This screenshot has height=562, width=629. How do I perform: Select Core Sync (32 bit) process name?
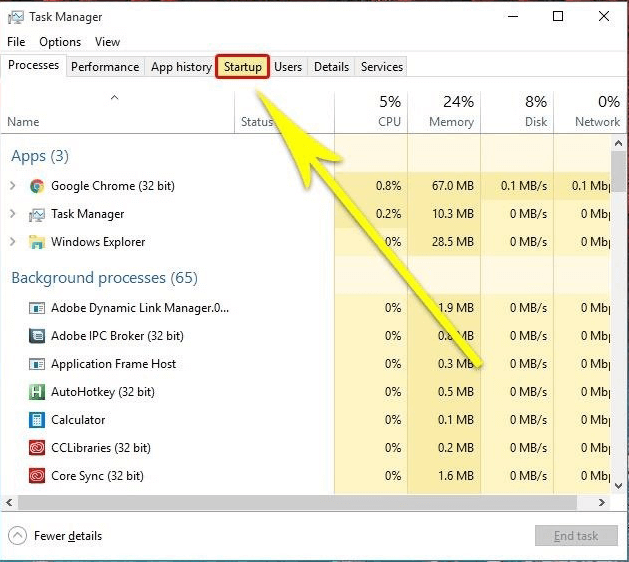(x=97, y=476)
